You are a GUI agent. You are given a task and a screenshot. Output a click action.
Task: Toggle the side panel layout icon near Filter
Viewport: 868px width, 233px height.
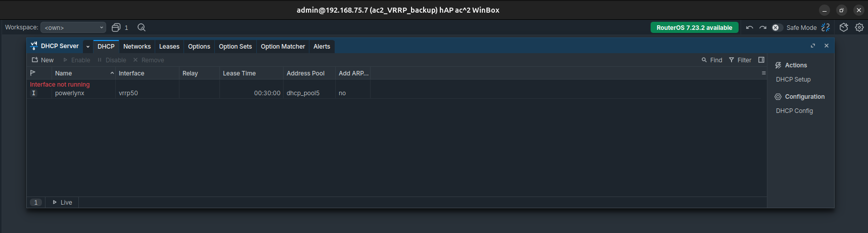tap(761, 60)
